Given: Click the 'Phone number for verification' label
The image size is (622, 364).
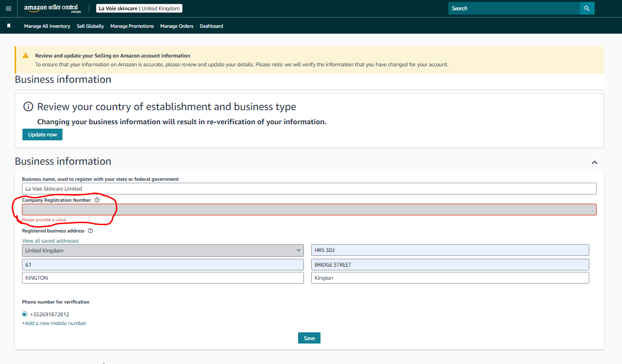Looking at the screenshot, I should 56,302.
